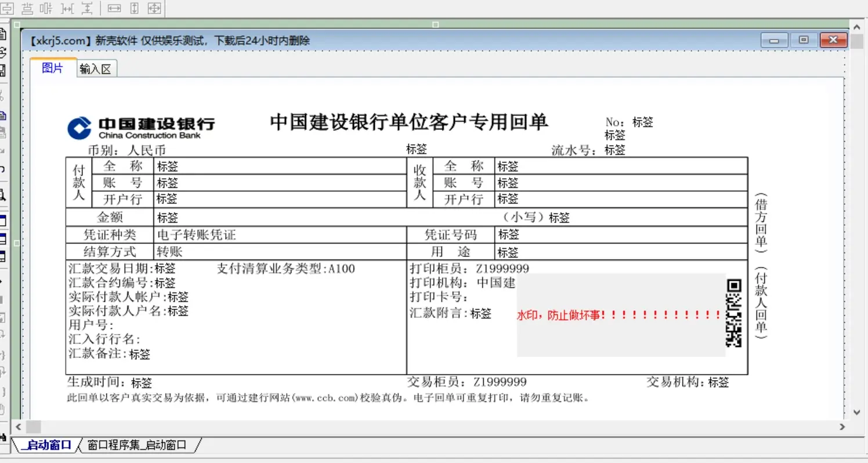Click the copy icon in left toolbar
Image resolution: width=868 pixels, height=463 pixels.
[2, 115]
